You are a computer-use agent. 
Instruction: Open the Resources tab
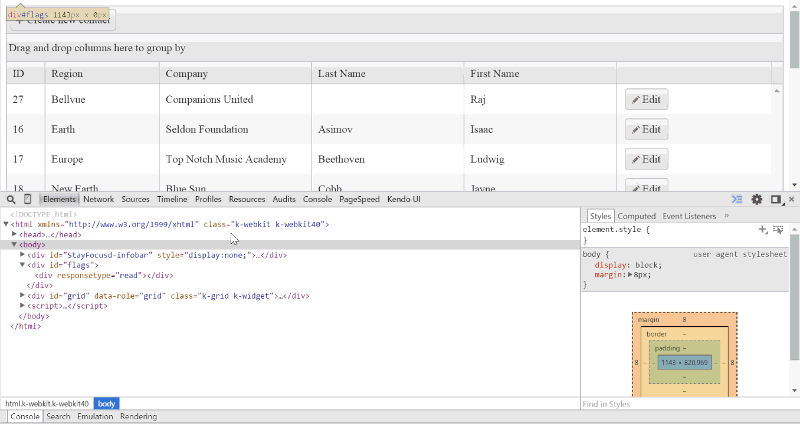click(247, 199)
